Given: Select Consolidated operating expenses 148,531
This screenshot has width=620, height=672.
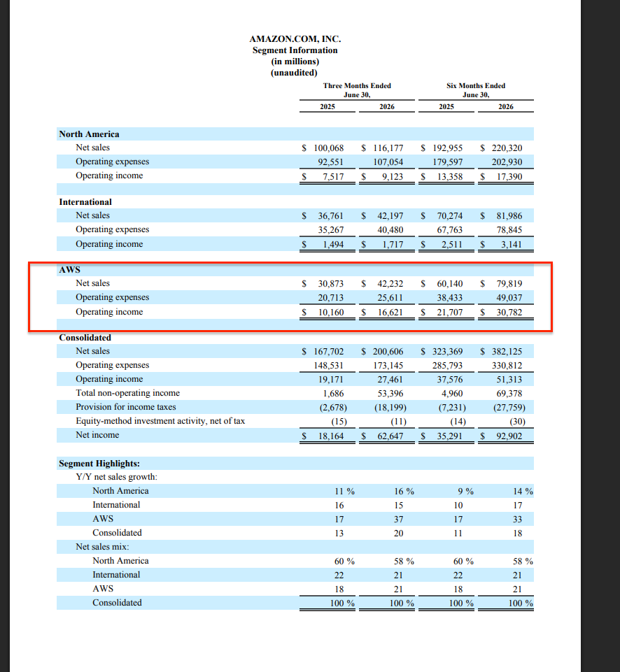Looking at the screenshot, I should point(328,366).
